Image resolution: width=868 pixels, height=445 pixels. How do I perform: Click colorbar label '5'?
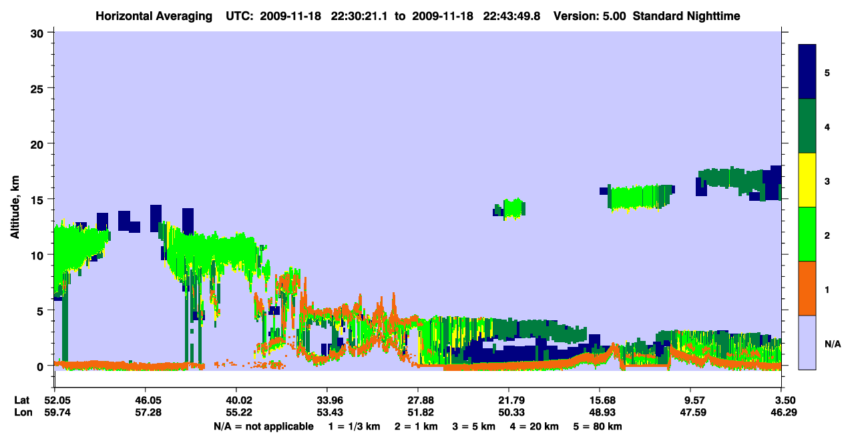click(827, 72)
